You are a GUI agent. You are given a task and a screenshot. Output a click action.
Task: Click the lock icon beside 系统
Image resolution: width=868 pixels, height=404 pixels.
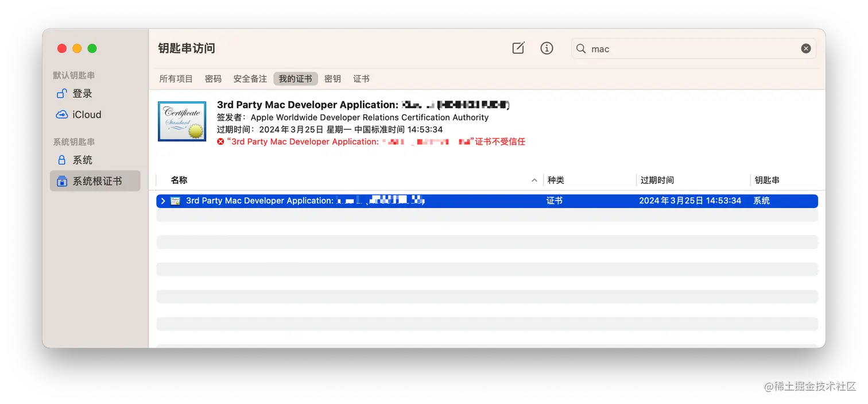click(61, 160)
